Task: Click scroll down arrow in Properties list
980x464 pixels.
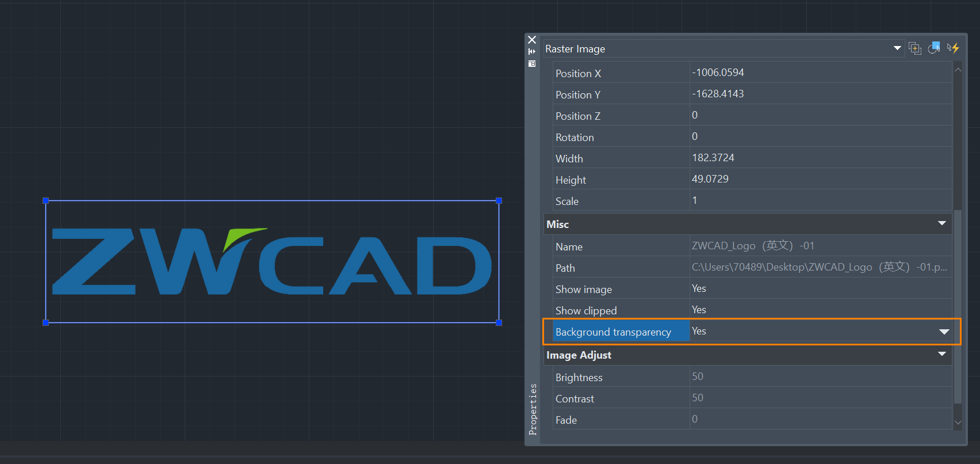Action: click(x=958, y=423)
